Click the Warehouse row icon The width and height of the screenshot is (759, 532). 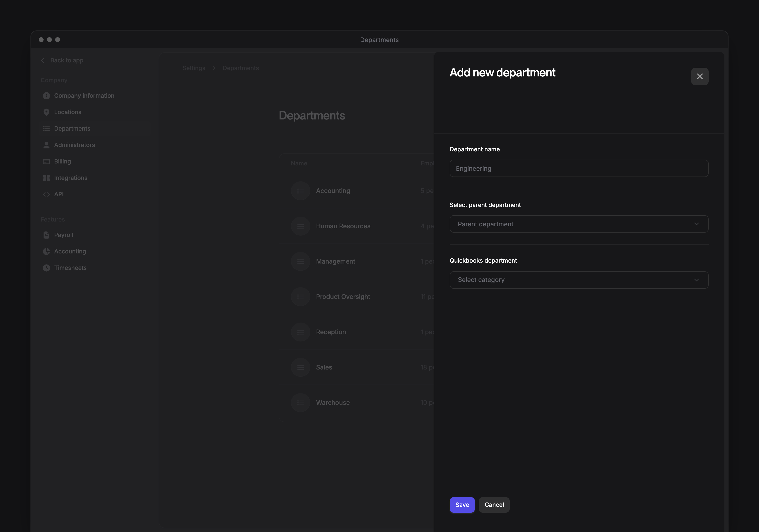(300, 403)
